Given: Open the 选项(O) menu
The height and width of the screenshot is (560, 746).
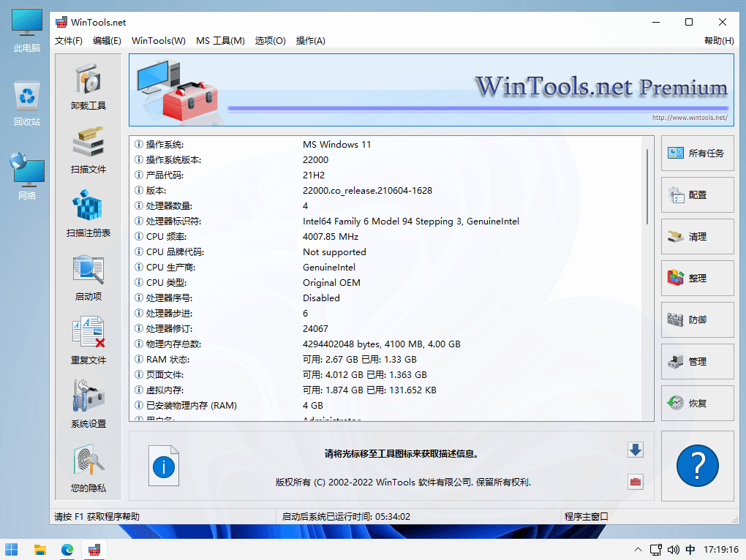Looking at the screenshot, I should [270, 41].
